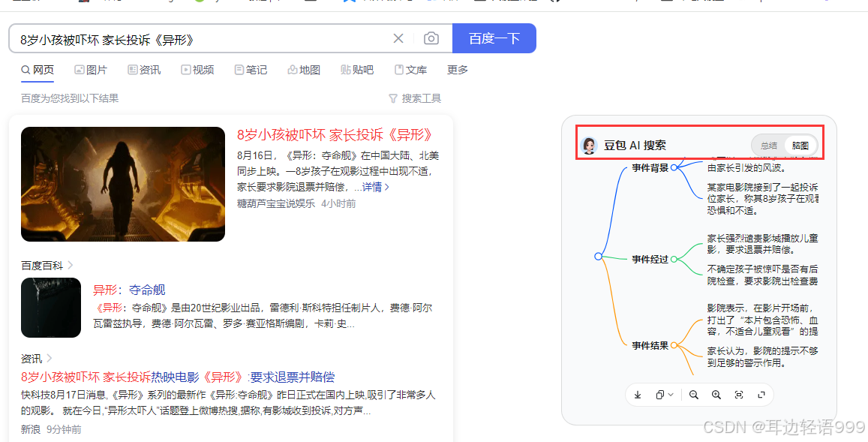Focus the Baidu search input field
Image resolution: width=868 pixels, height=442 pixels.
point(202,39)
